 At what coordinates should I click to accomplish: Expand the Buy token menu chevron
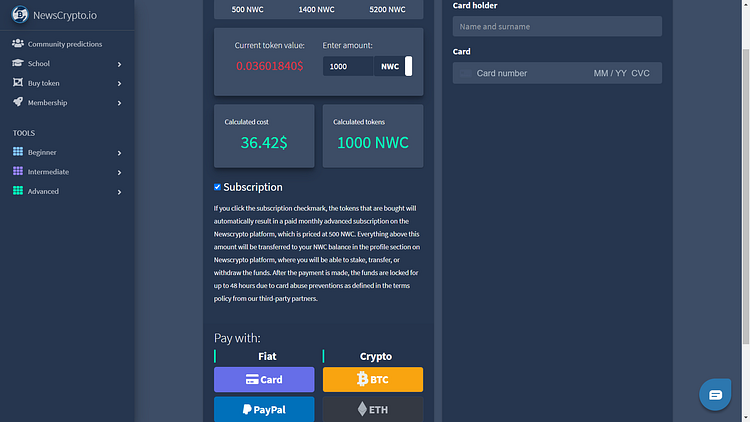(119, 84)
